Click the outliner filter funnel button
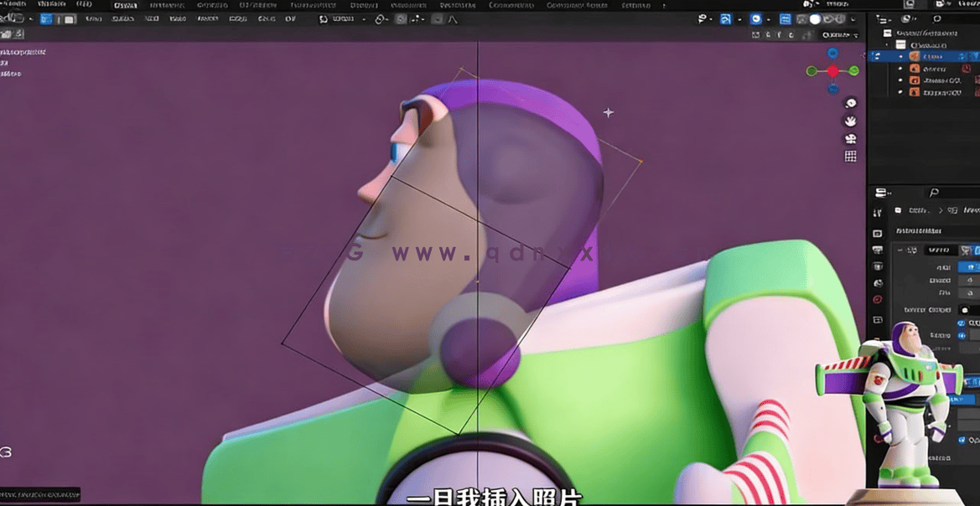This screenshot has width=980, height=506. click(x=905, y=18)
